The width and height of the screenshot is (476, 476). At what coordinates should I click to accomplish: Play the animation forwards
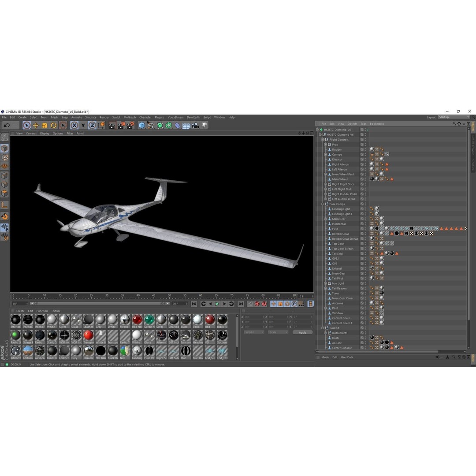click(x=217, y=304)
